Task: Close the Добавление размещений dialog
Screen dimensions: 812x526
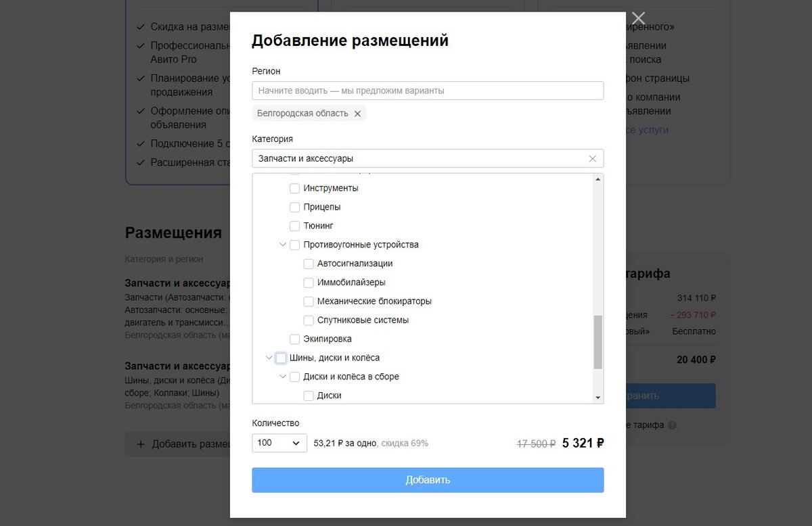Action: pos(638,18)
